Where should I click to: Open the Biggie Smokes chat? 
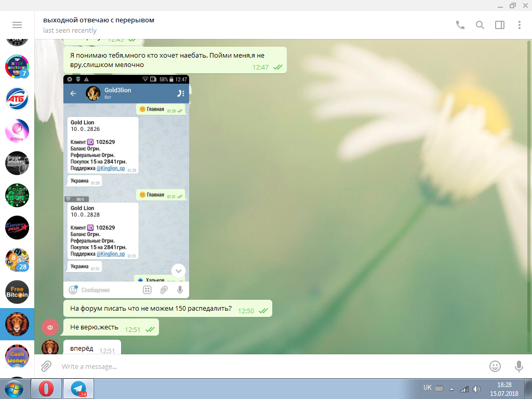click(x=17, y=163)
